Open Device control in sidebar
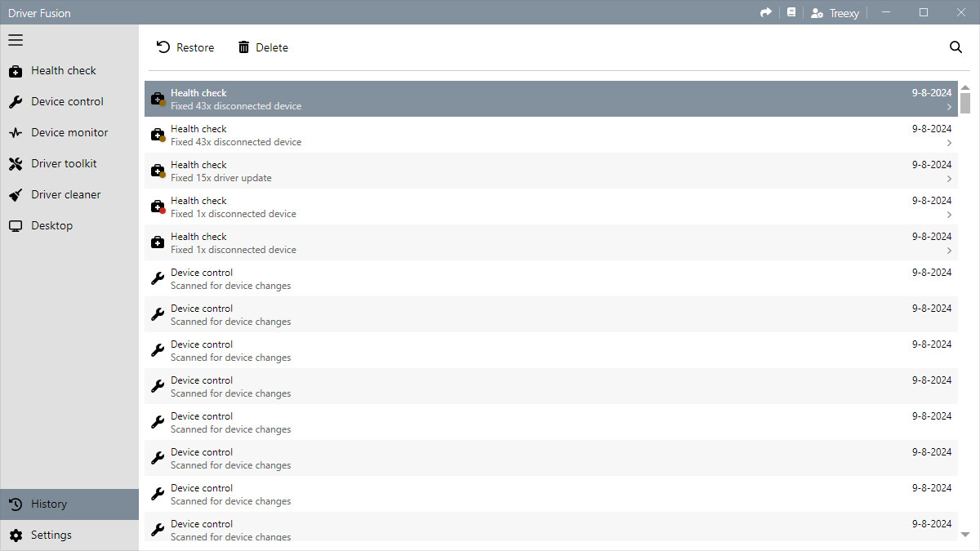This screenshot has height=551, width=980. click(67, 102)
